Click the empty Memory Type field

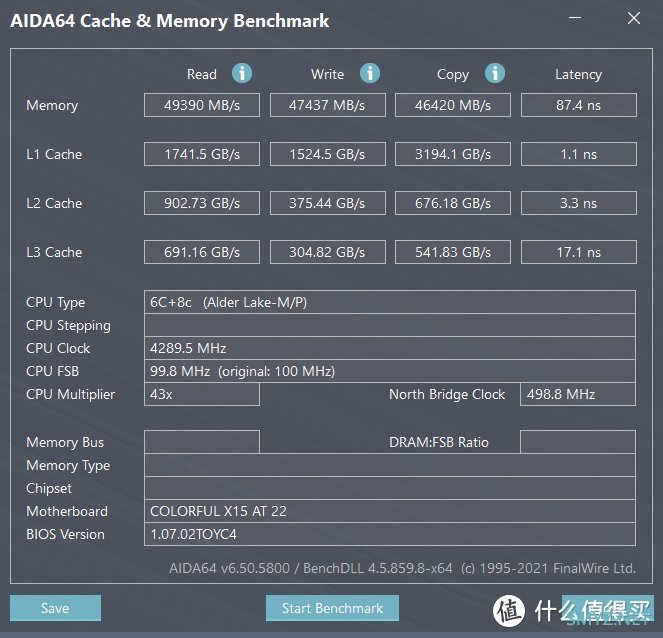pyautogui.click(x=390, y=465)
